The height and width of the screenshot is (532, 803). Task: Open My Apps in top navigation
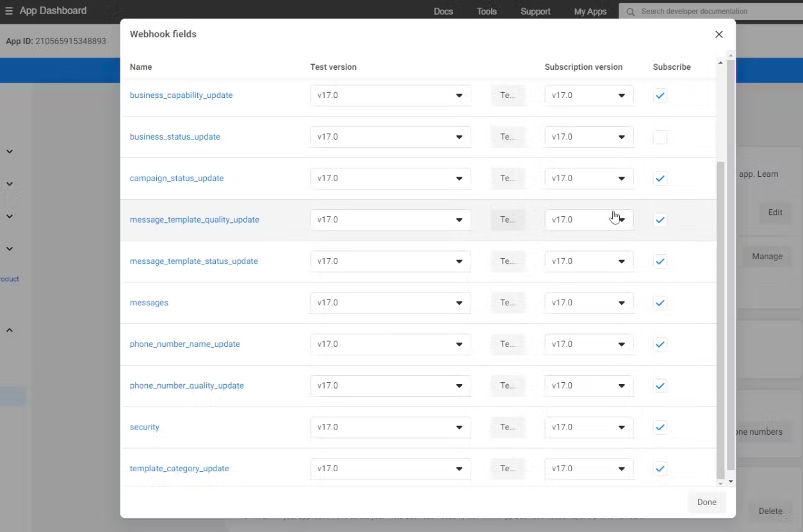(590, 12)
